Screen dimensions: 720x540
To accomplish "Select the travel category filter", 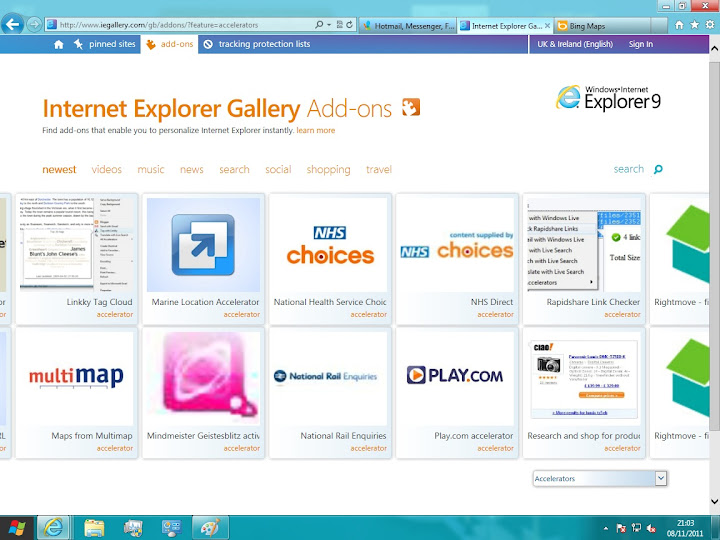I will pyautogui.click(x=379, y=169).
